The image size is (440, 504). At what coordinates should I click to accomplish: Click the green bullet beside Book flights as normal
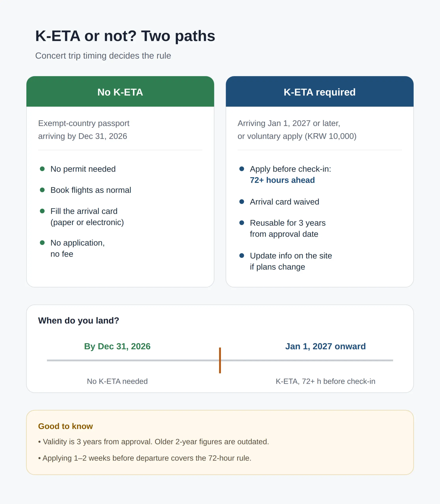pos(42,190)
